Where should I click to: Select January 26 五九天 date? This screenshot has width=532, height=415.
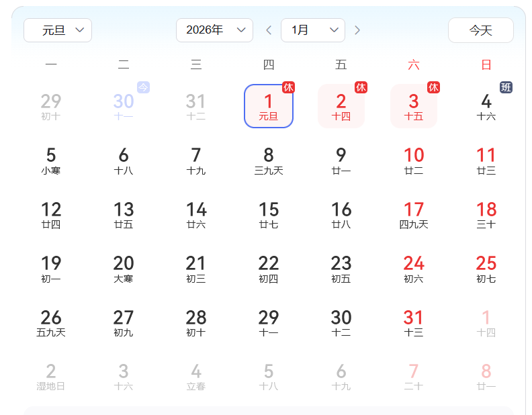(51, 322)
